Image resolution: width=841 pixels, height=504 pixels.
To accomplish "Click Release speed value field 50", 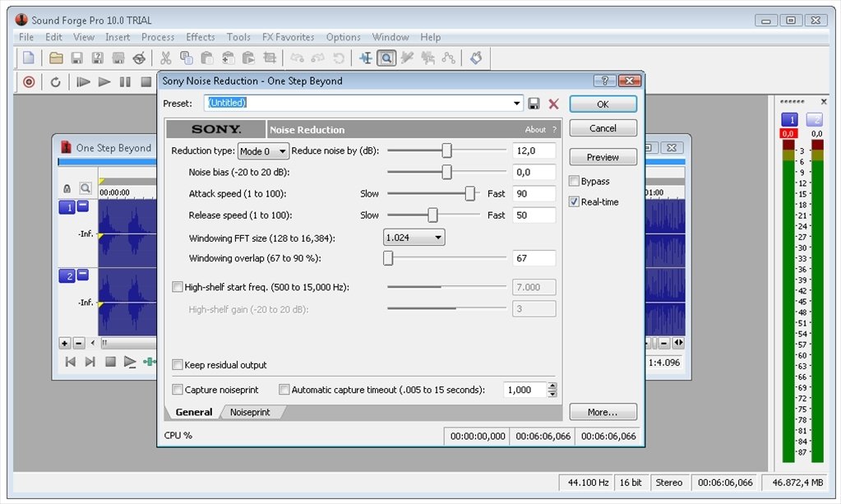I will pyautogui.click(x=534, y=215).
